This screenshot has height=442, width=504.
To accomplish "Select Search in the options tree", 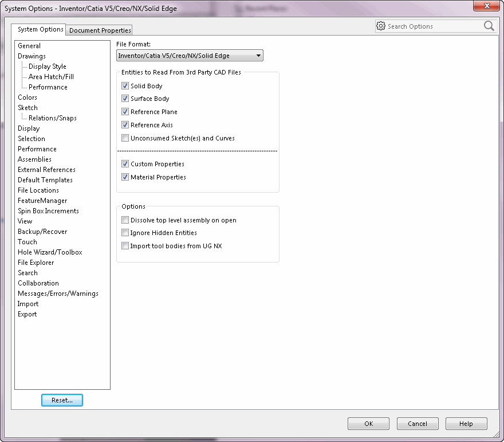I will pyautogui.click(x=27, y=272).
